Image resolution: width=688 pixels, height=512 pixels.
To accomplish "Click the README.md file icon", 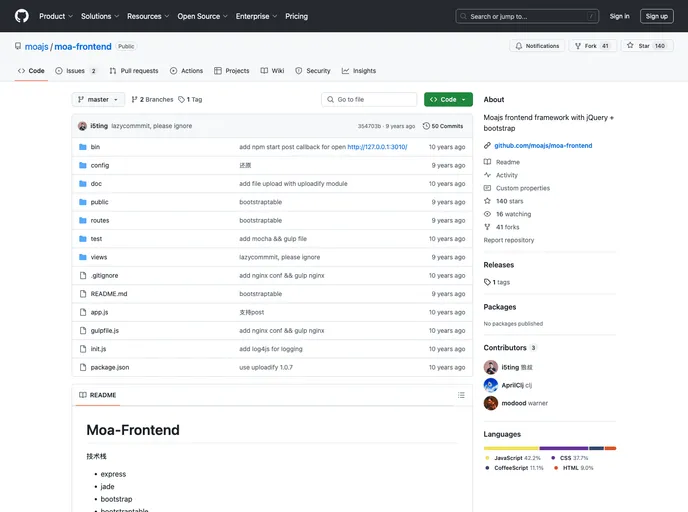I will click(x=82, y=294).
